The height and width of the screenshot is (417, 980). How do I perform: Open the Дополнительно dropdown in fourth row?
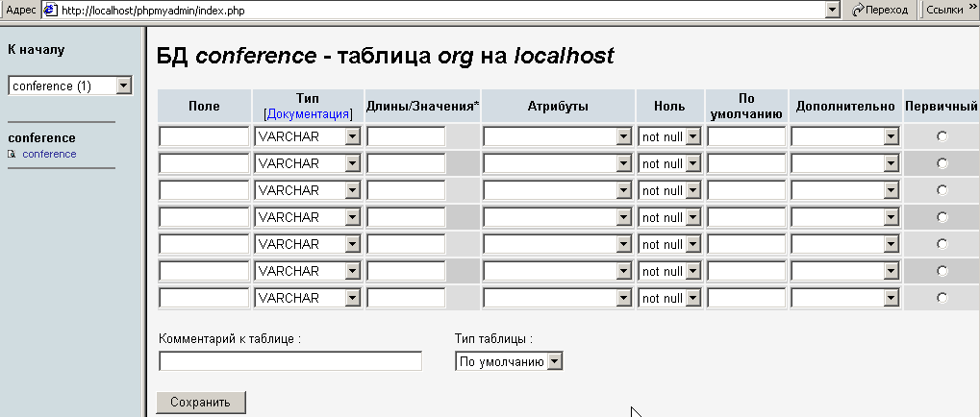845,217
